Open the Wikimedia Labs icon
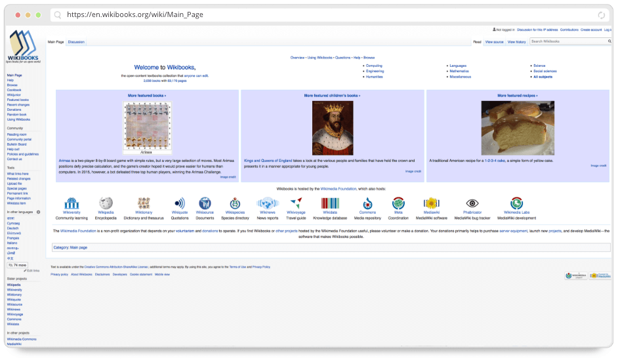618x364 pixels. (516, 203)
